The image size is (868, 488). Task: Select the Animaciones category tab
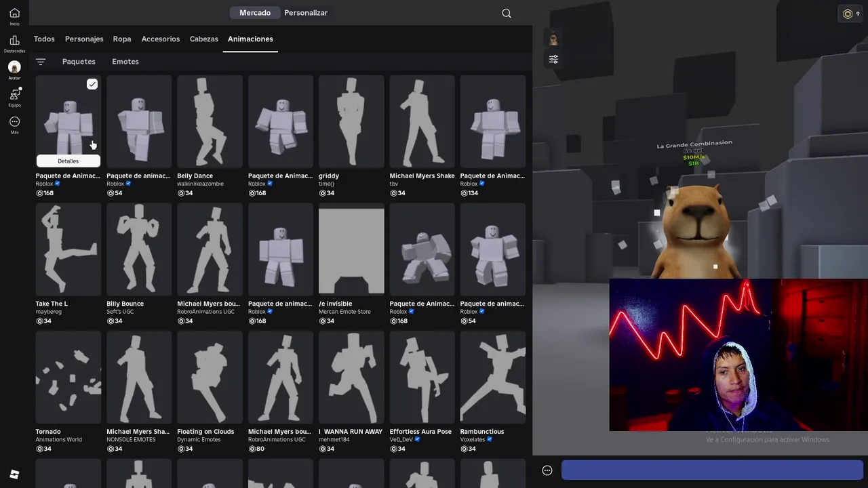click(x=250, y=39)
